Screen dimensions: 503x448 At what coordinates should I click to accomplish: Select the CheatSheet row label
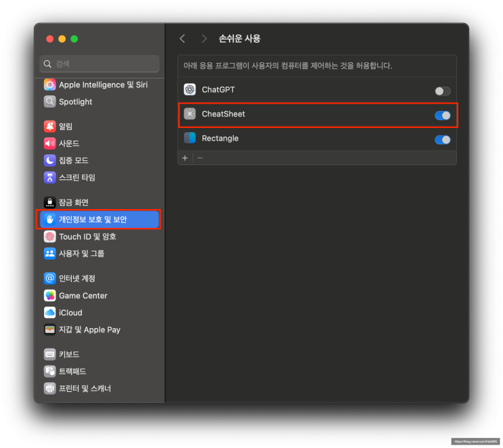pyautogui.click(x=223, y=114)
